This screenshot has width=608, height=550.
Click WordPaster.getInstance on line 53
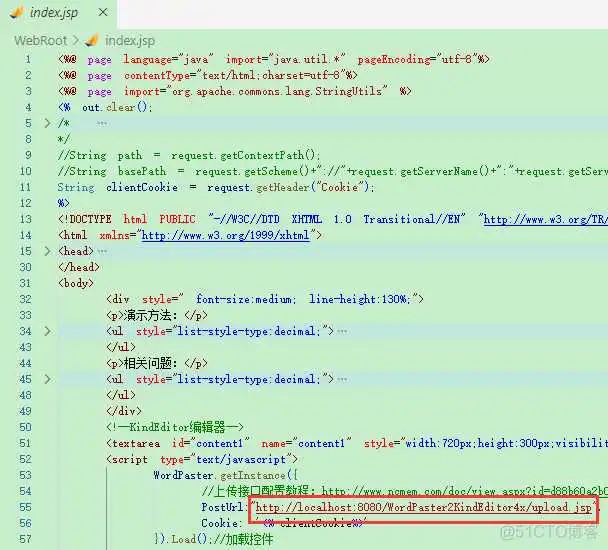pos(219,475)
